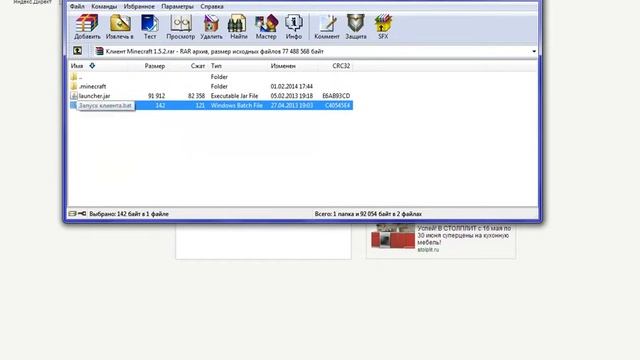
Task: Click the Запуск клиента.bat file name
Action: pos(105,105)
